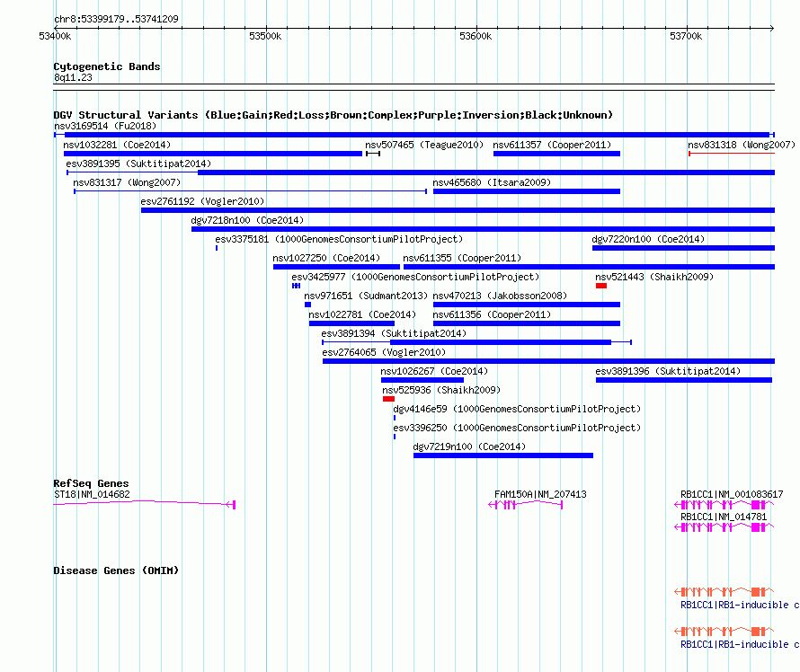The height and width of the screenshot is (672, 800).
Task: Click the 53600k ruler position
Action: click(476, 36)
